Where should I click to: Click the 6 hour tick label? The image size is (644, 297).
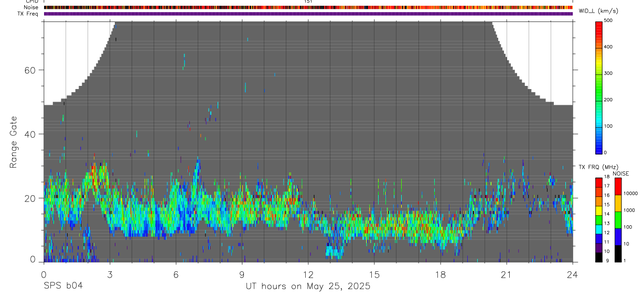(x=176, y=274)
